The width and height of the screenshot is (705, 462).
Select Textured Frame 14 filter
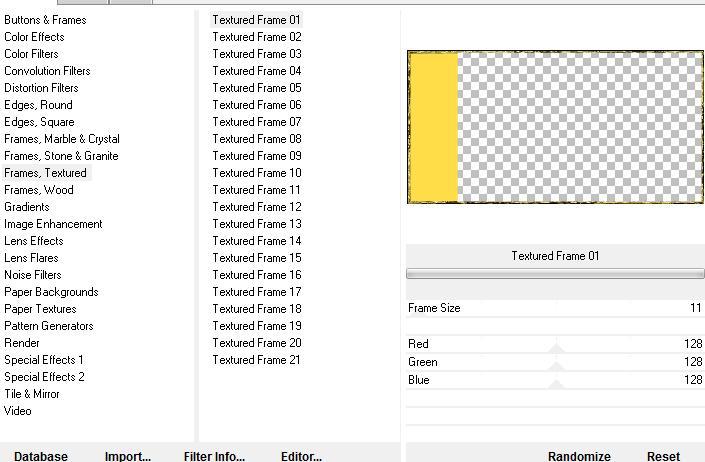pyautogui.click(x=256, y=241)
